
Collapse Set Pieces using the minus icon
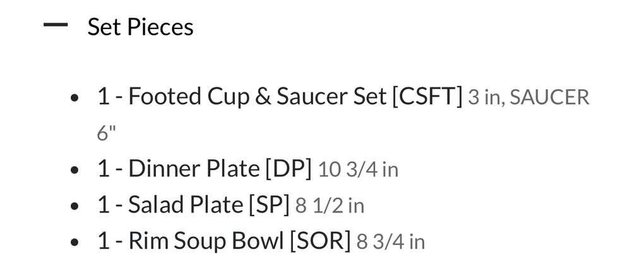[x=56, y=26]
